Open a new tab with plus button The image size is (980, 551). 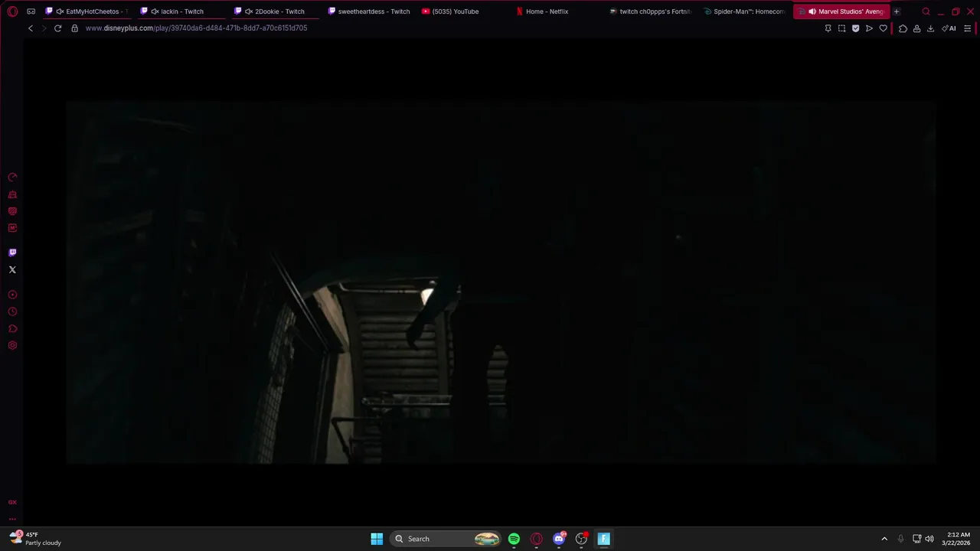tap(897, 11)
